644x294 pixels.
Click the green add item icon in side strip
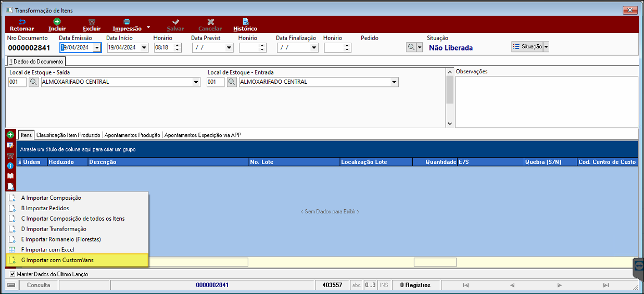10,134
